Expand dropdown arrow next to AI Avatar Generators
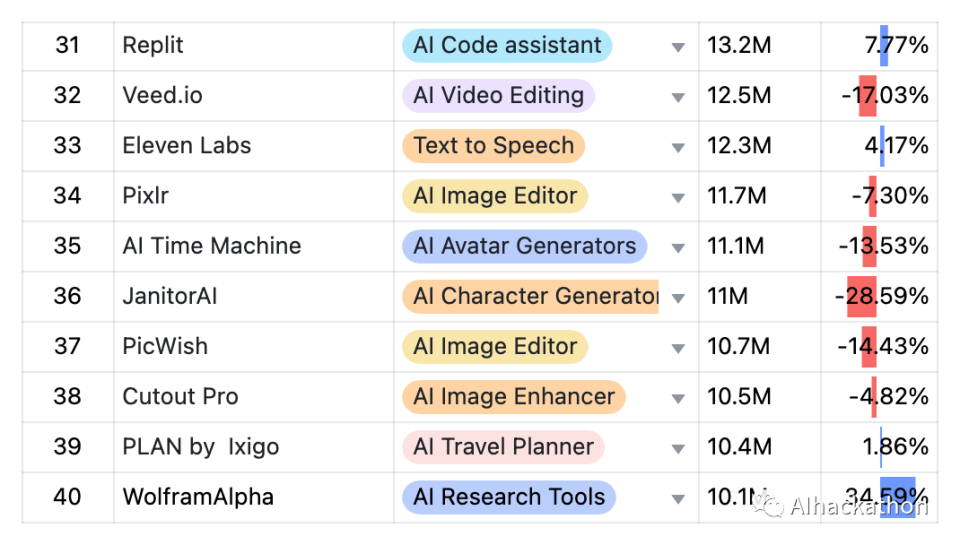Image resolution: width=960 pixels, height=545 pixels. (678, 247)
